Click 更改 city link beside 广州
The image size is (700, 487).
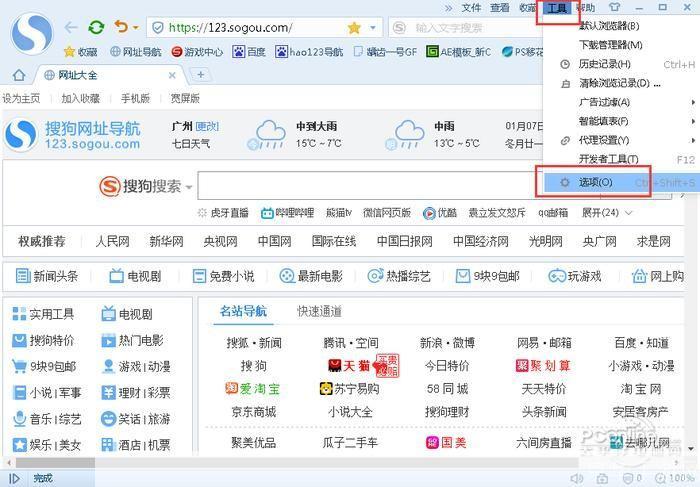click(207, 127)
